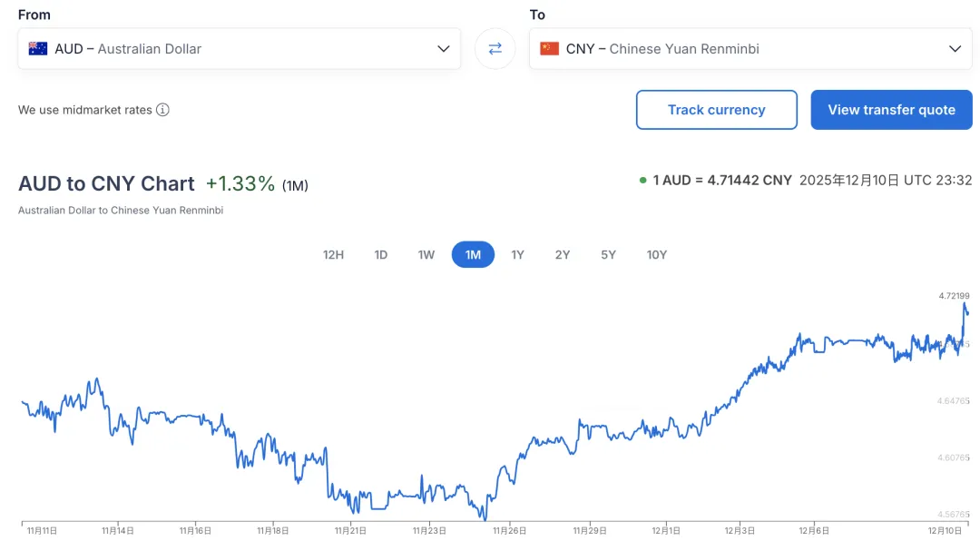Expand the To currency dropdown chevron
Screen dimensions: 980x541
pyautogui.click(x=954, y=49)
